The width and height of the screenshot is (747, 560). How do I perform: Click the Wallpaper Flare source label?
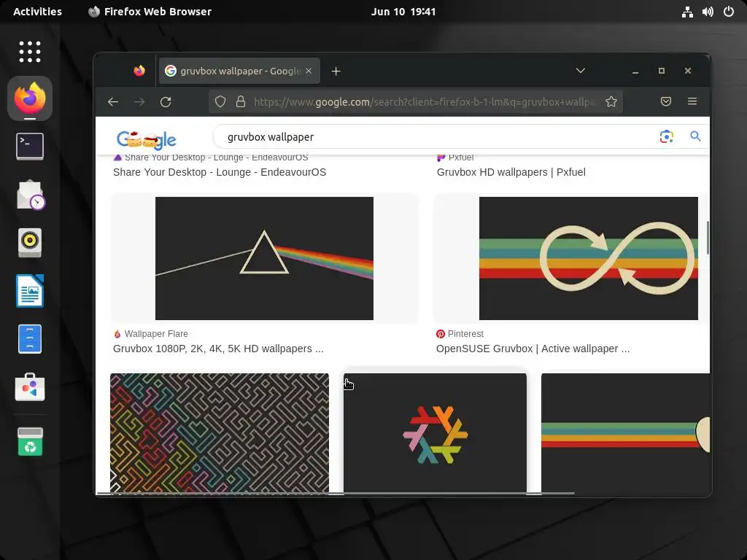[x=156, y=334]
